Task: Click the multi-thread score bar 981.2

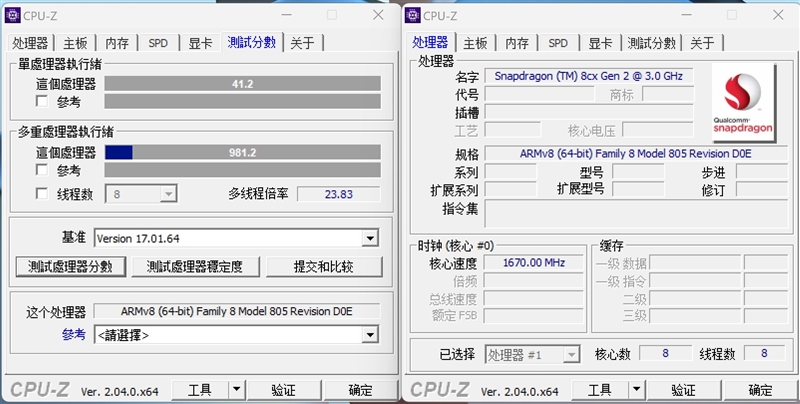Action: 243,152
